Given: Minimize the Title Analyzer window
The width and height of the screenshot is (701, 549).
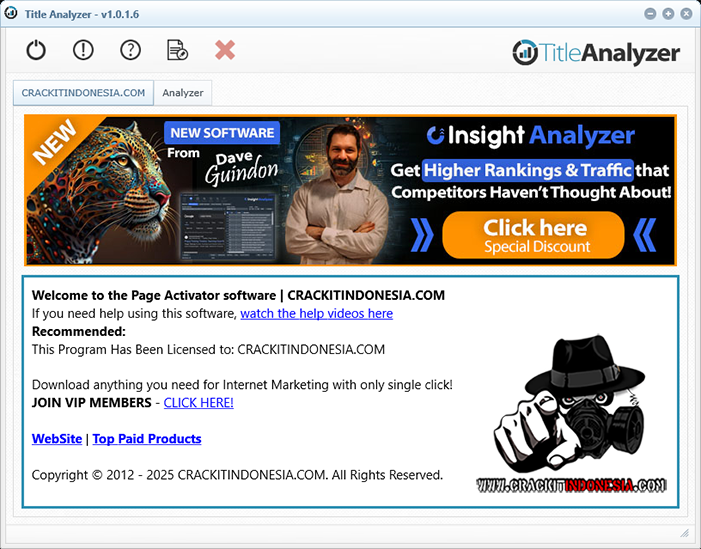Looking at the screenshot, I should point(650,14).
